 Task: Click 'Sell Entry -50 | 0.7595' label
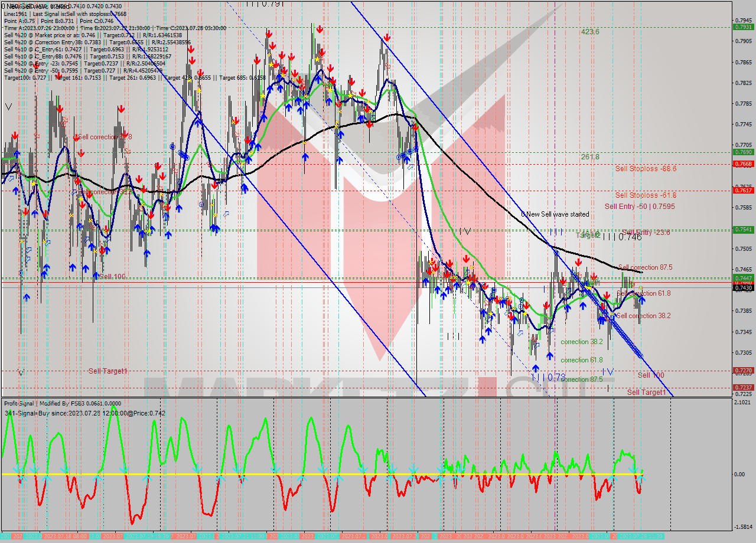640,207
